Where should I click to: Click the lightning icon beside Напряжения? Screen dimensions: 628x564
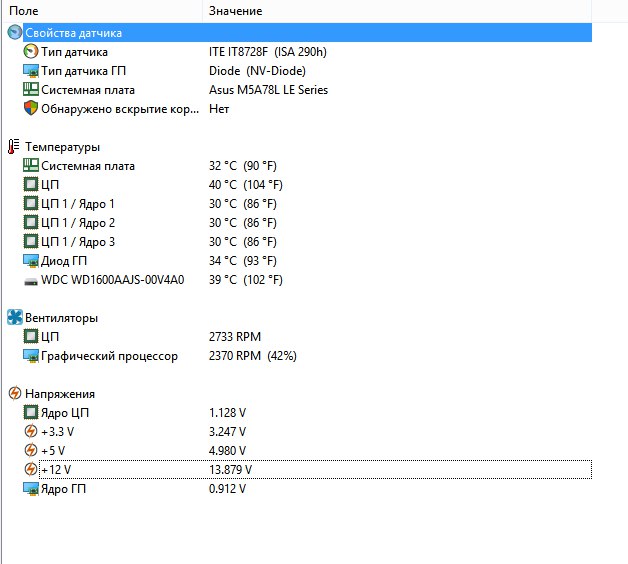pos(14,394)
